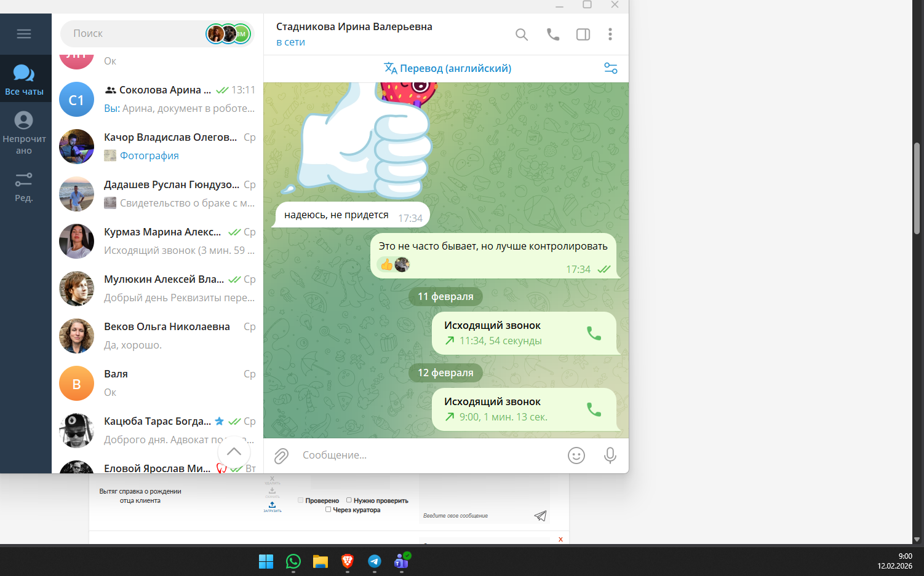Open the three-dot chat options menu
Viewport: 924px width, 576px height.
[610, 34]
